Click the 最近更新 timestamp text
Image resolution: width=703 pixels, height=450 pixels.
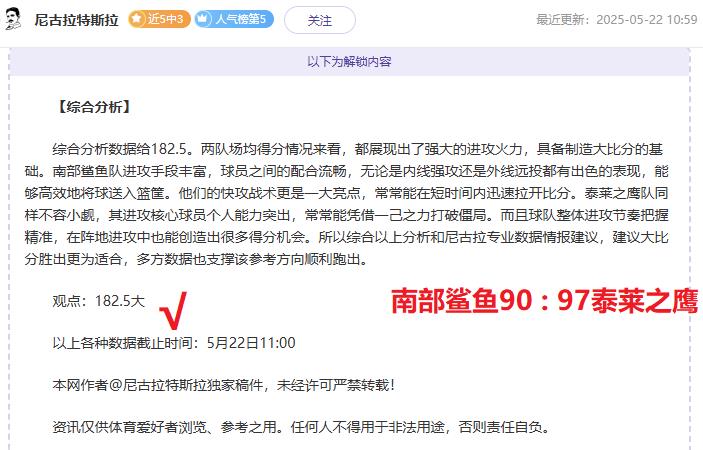point(617,20)
